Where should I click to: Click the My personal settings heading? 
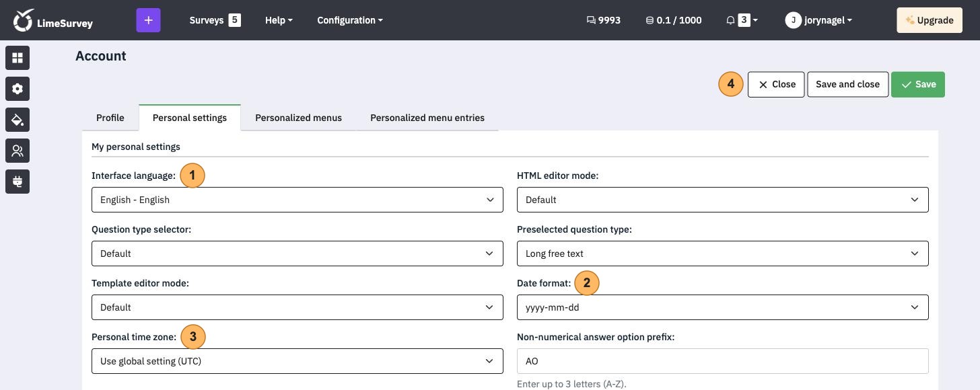(x=136, y=147)
